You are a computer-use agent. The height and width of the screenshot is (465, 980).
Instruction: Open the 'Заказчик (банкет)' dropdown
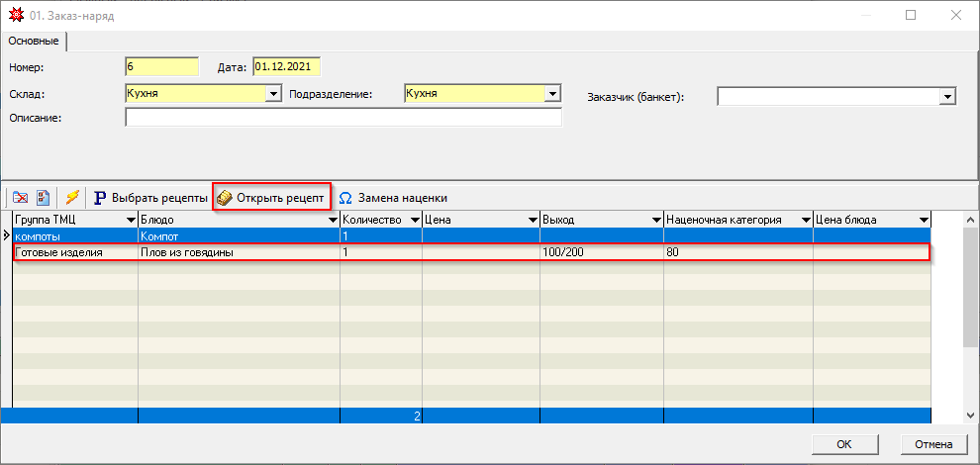(x=947, y=97)
